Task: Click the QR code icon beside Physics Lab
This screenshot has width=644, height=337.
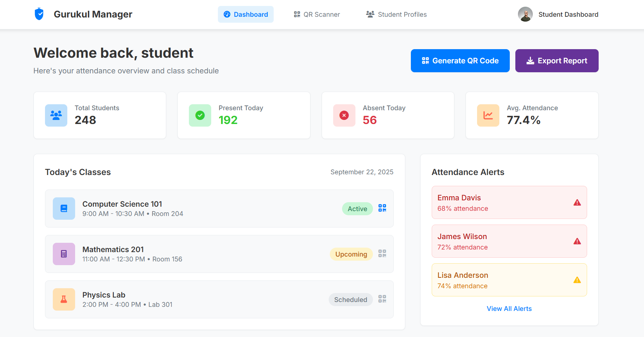Action: 382,299
